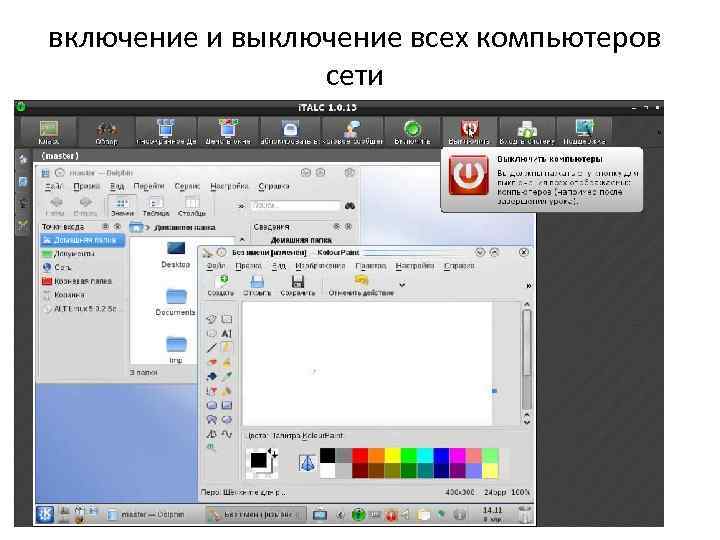Image resolution: width=720 pixels, height=540 pixels.
Task: Click Создать (New) in the KolourPaint toolbar
Action: coord(220,285)
